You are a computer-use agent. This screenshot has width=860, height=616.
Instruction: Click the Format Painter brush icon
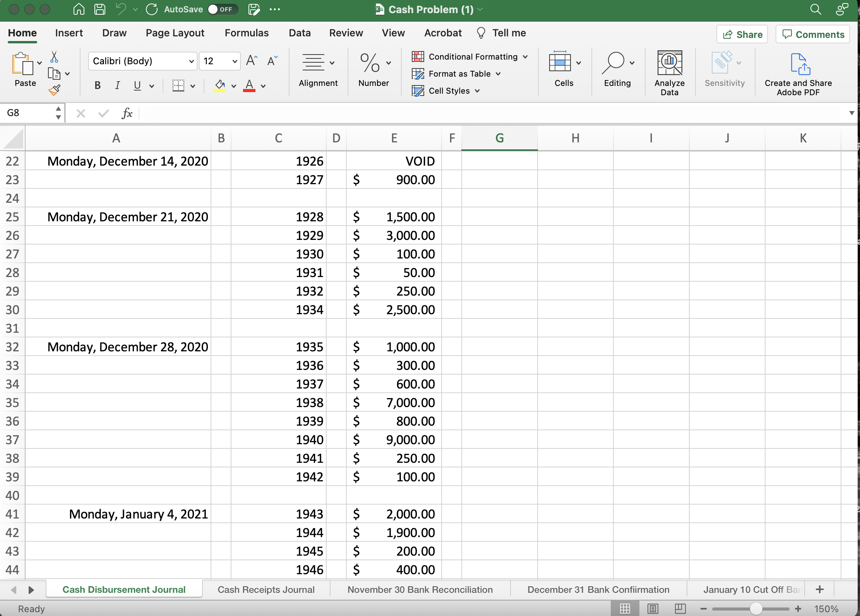(x=54, y=90)
